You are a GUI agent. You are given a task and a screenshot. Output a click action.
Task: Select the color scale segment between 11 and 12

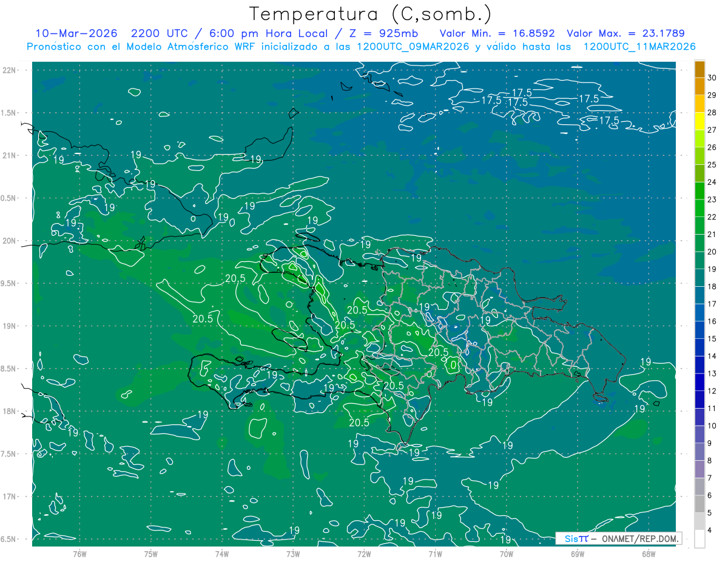pyautogui.click(x=700, y=400)
